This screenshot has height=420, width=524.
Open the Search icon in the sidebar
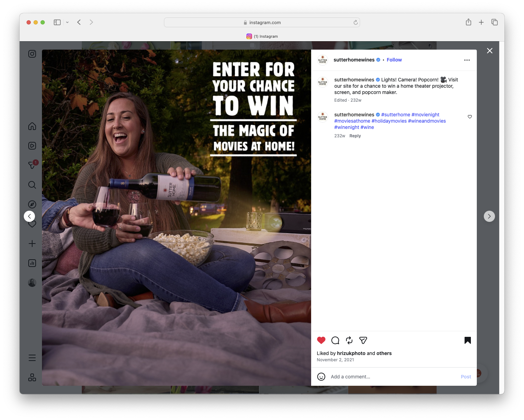[32, 185]
